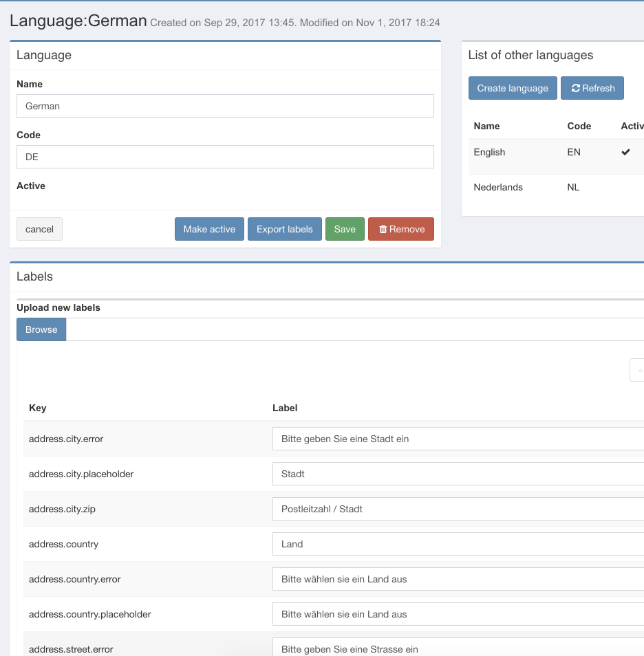Edit the Postleitzahl / Stadt label field

coord(458,509)
